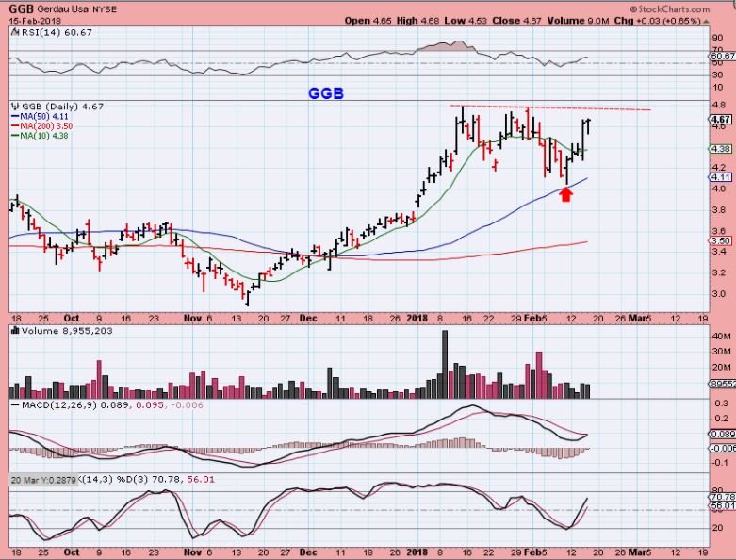The width and height of the screenshot is (736, 560).
Task: Select the Volume 8,955,203 label
Action: coord(67,331)
